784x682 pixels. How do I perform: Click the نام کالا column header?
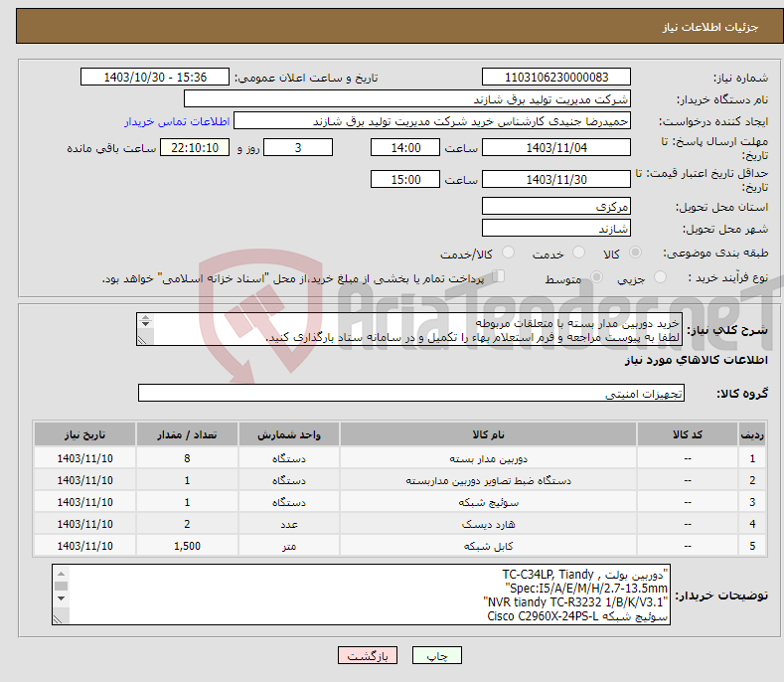click(x=488, y=434)
